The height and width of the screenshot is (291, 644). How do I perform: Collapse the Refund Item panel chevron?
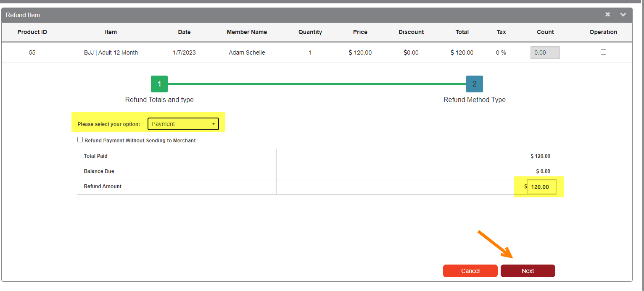point(623,15)
